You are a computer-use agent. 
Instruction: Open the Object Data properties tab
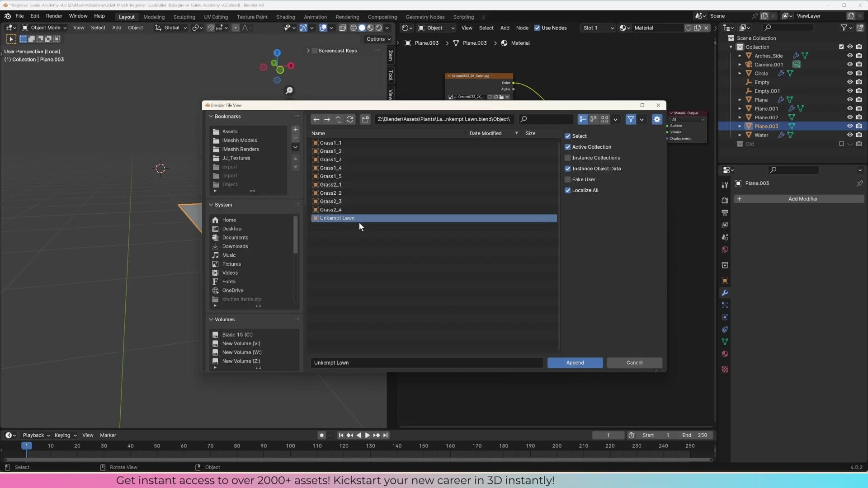[x=725, y=342]
